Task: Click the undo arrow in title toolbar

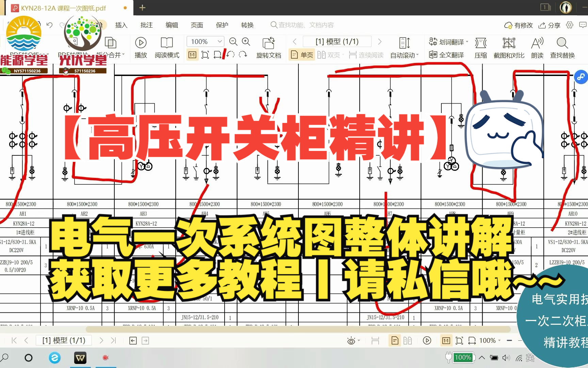Action: [x=50, y=25]
